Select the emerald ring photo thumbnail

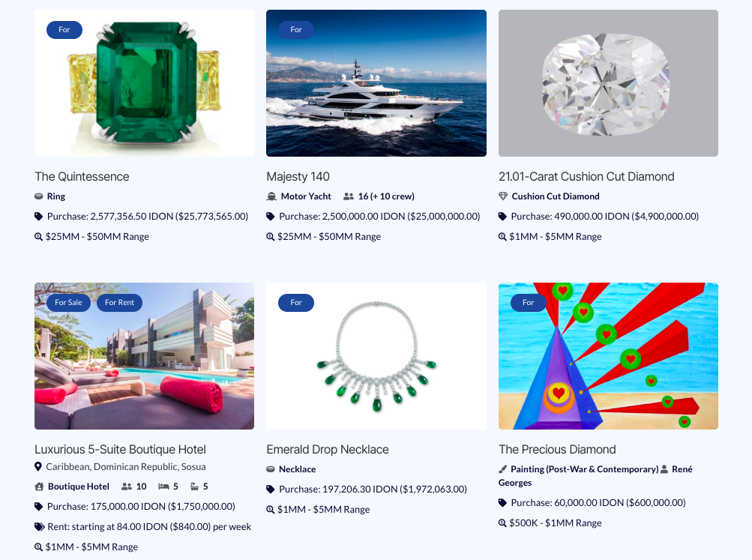(x=145, y=83)
